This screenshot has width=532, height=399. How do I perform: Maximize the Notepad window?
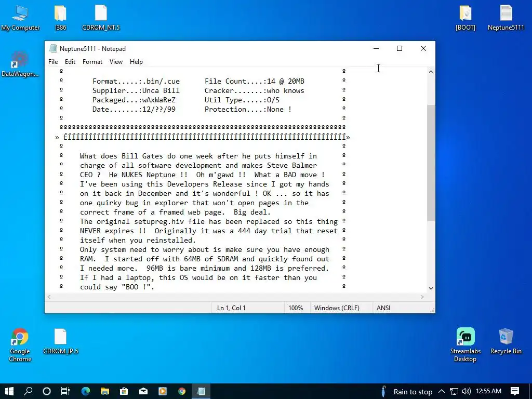tap(400, 48)
